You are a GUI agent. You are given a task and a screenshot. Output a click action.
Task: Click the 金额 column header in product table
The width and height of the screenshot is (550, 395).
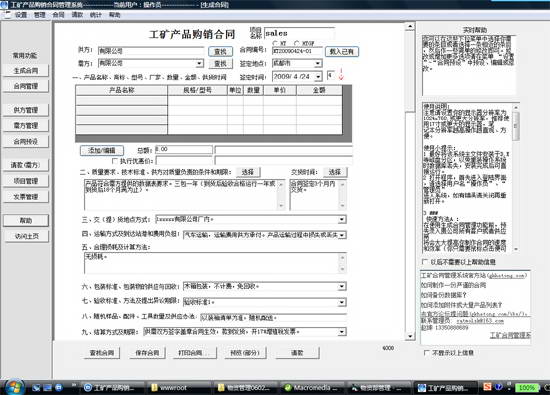(319, 90)
